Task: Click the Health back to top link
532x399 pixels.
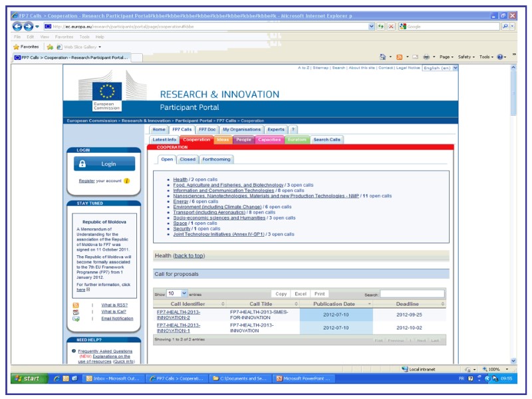Action: pyautogui.click(x=189, y=256)
